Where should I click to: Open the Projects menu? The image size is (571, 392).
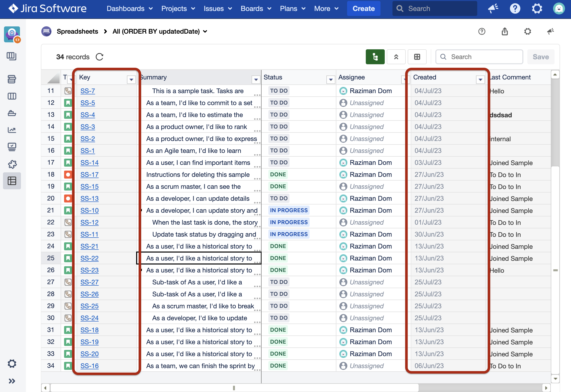tap(178, 8)
